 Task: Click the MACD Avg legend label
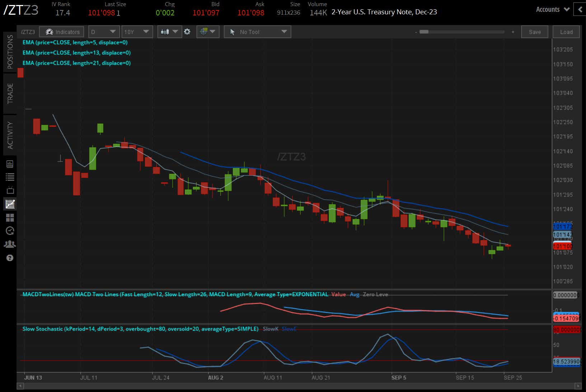click(x=355, y=294)
